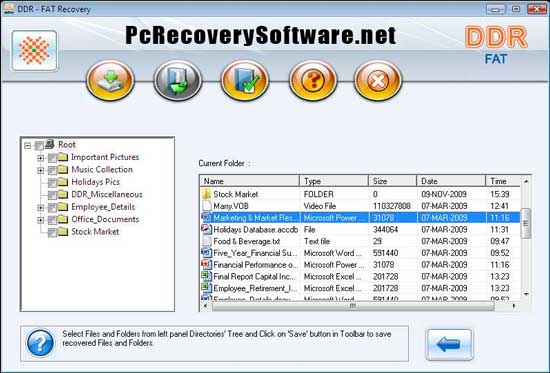Screen dimensions: 550x373
Task: Check the Office_Documents checkbox
Action: pyautogui.click(x=52, y=220)
